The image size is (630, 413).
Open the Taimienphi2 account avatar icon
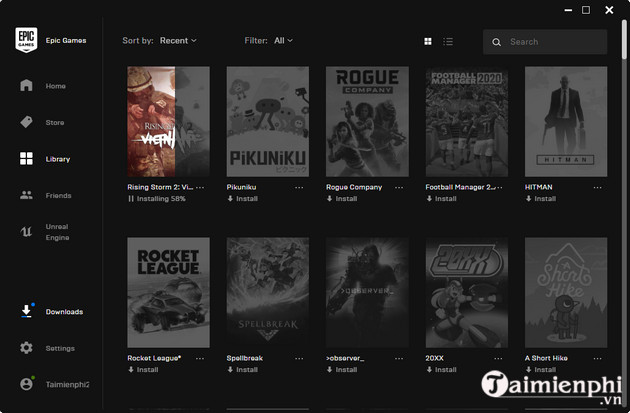tap(26, 384)
